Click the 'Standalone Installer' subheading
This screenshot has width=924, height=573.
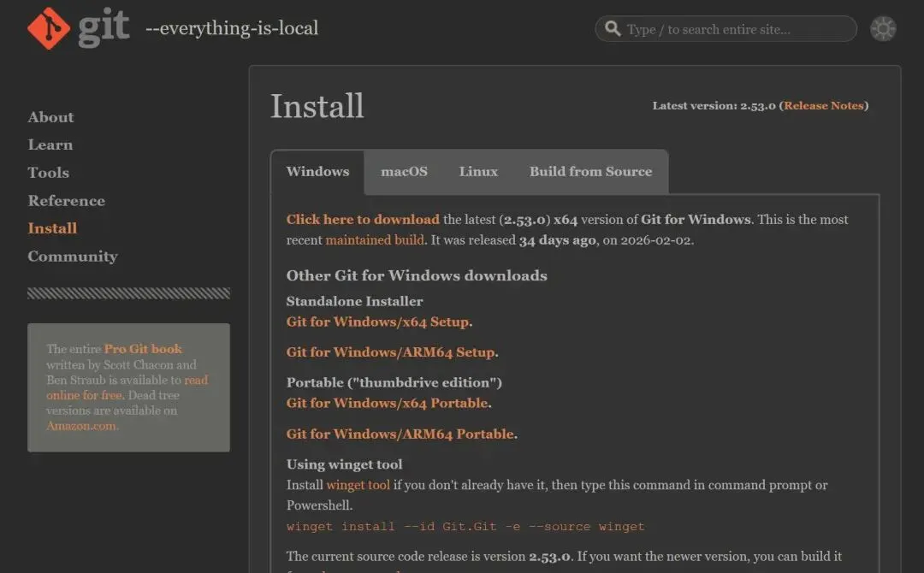[354, 302]
